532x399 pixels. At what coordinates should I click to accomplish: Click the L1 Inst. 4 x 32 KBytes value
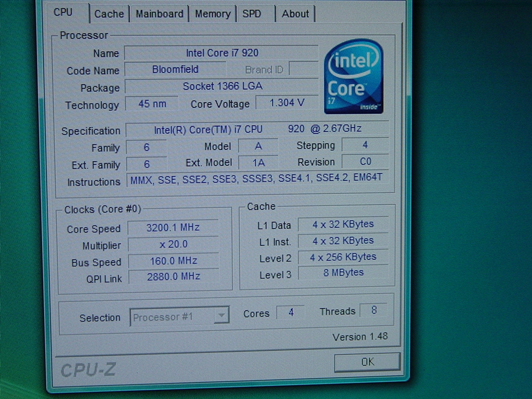click(x=343, y=241)
